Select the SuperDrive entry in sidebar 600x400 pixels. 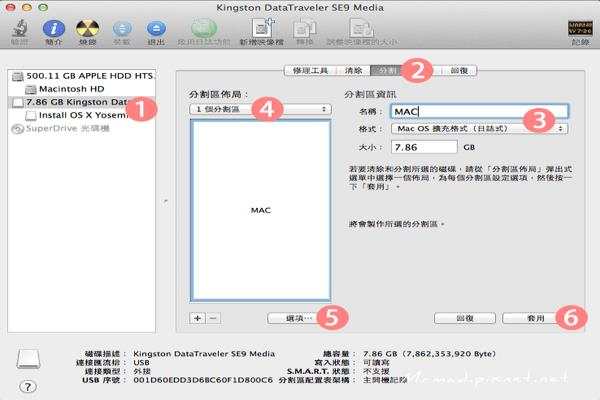[60, 129]
